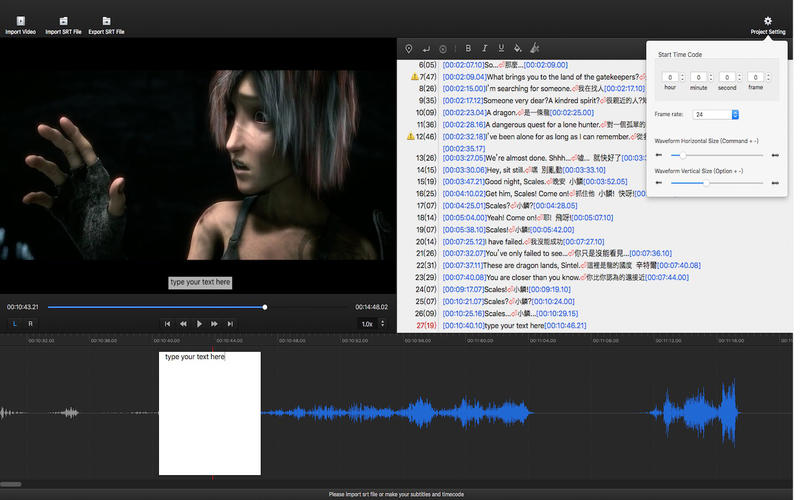Click the hour stepper in Start Time Code
The height and width of the screenshot is (500, 800).
[x=683, y=77]
